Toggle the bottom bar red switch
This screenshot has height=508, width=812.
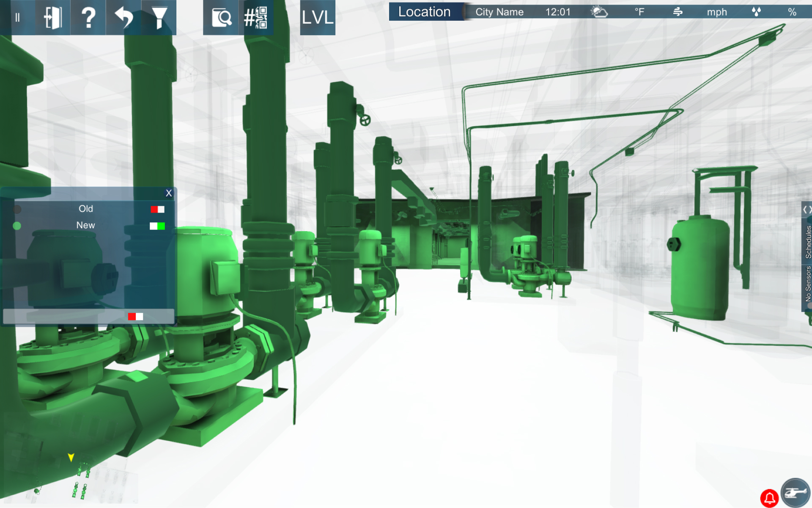pyautogui.click(x=135, y=317)
